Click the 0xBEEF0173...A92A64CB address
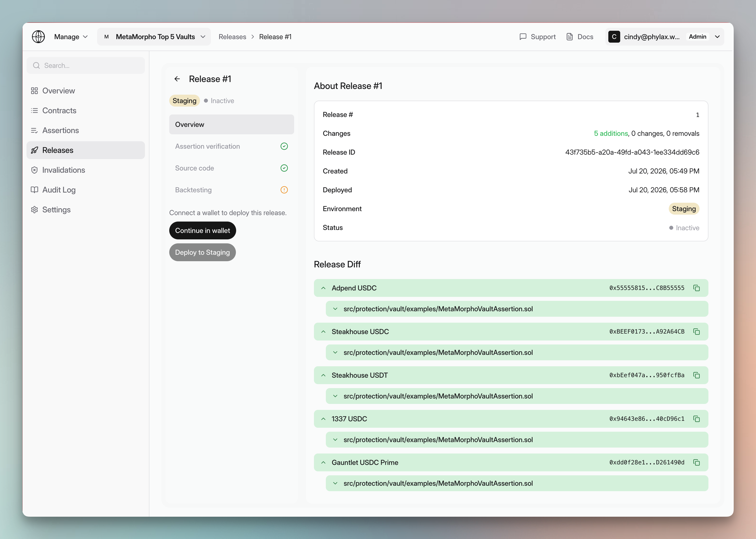The width and height of the screenshot is (756, 539). (646, 332)
